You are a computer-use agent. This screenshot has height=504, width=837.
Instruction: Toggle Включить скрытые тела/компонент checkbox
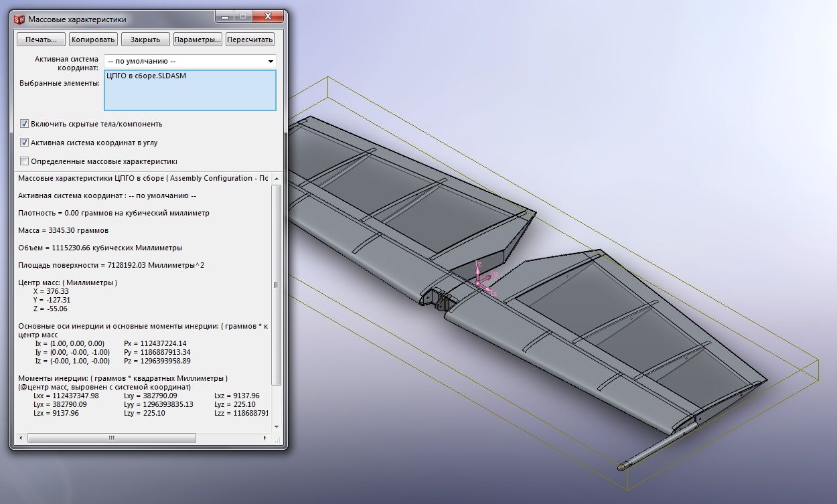[25, 124]
